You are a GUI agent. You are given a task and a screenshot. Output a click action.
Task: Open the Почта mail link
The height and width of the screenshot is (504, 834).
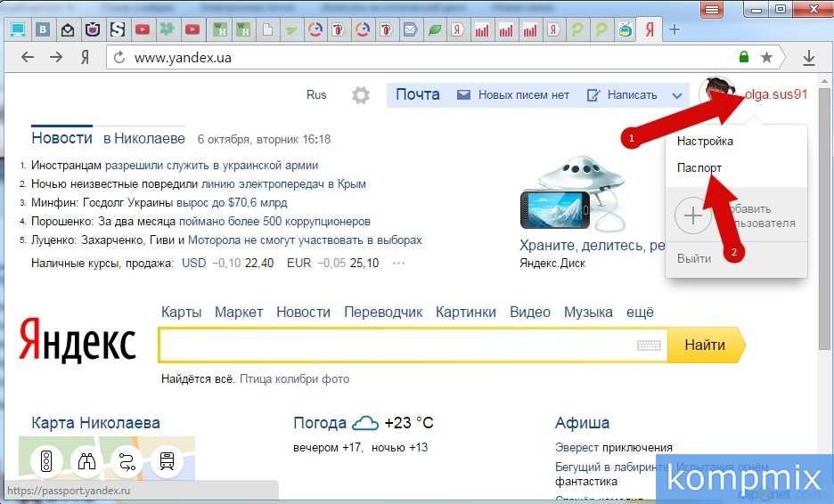(x=418, y=94)
